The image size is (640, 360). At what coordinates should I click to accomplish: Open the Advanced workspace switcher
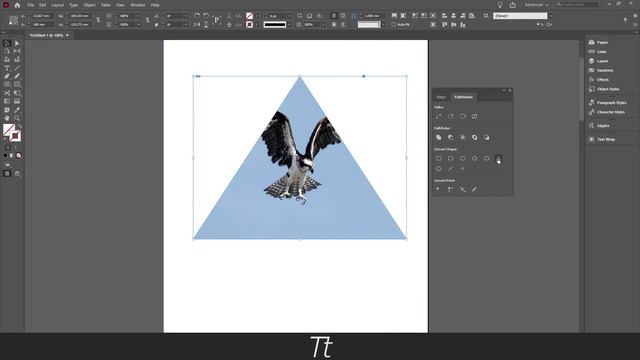[x=536, y=5]
